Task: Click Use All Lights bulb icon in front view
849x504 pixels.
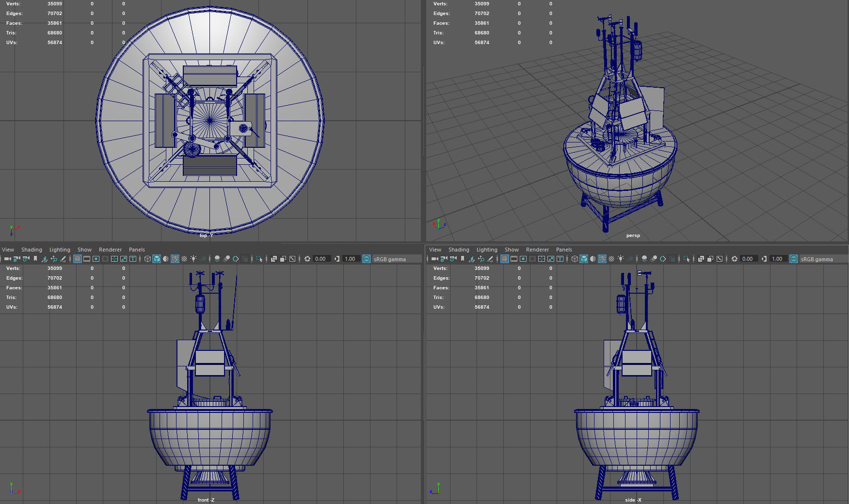Action: pos(193,259)
